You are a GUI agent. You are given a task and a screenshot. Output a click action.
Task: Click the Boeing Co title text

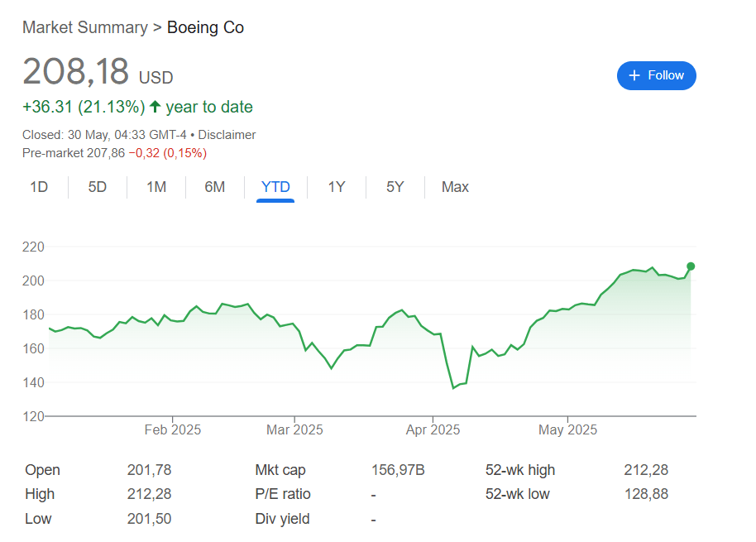[205, 27]
